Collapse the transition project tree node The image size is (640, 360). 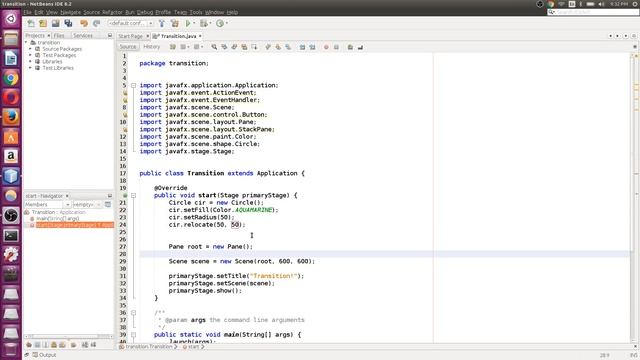[27, 42]
